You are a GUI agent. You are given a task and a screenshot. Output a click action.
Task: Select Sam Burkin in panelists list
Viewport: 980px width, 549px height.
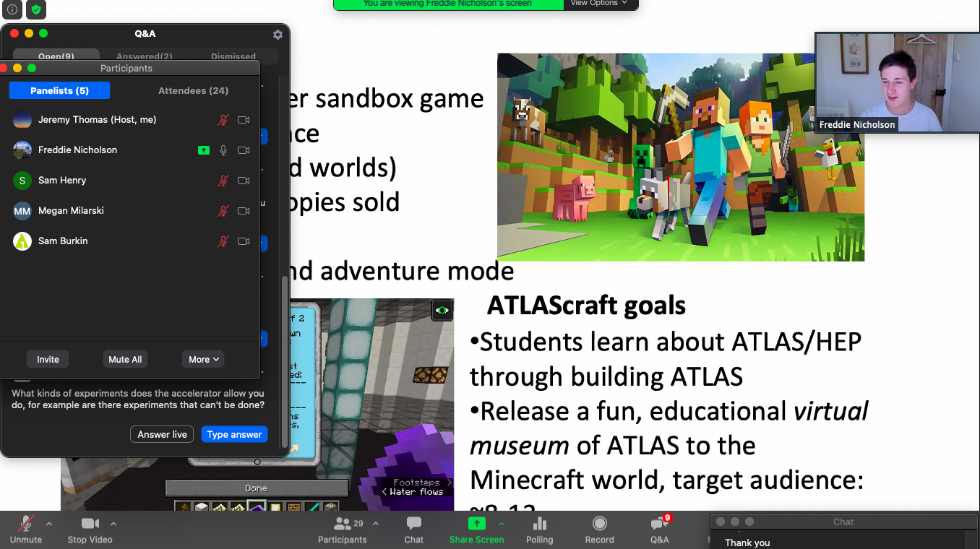tap(130, 241)
